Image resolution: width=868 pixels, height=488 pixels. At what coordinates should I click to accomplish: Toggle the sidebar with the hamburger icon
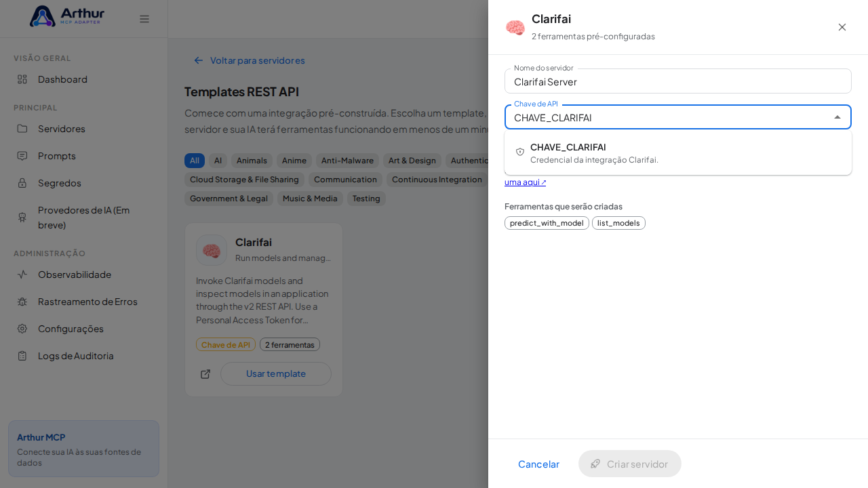coord(144,19)
